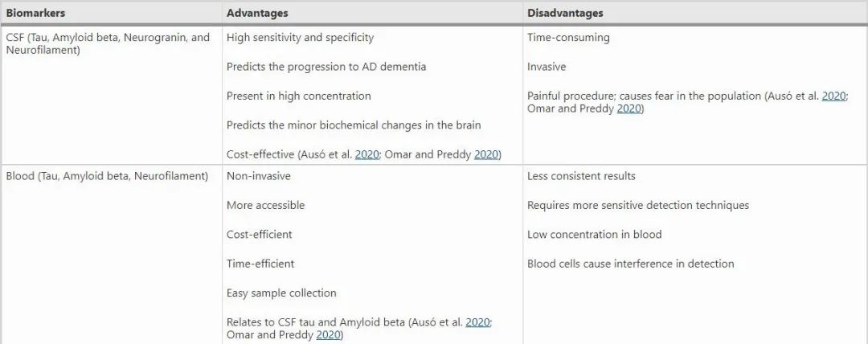Click Requires more sensitive detection techniques
Viewport: 868px width, 344px height.
tap(638, 205)
